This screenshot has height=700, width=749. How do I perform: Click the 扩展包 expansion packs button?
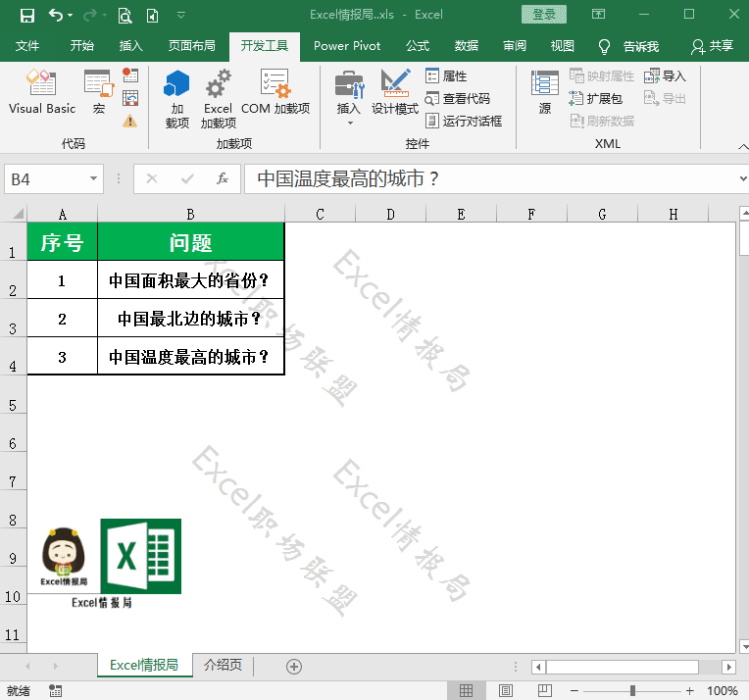[x=596, y=98]
